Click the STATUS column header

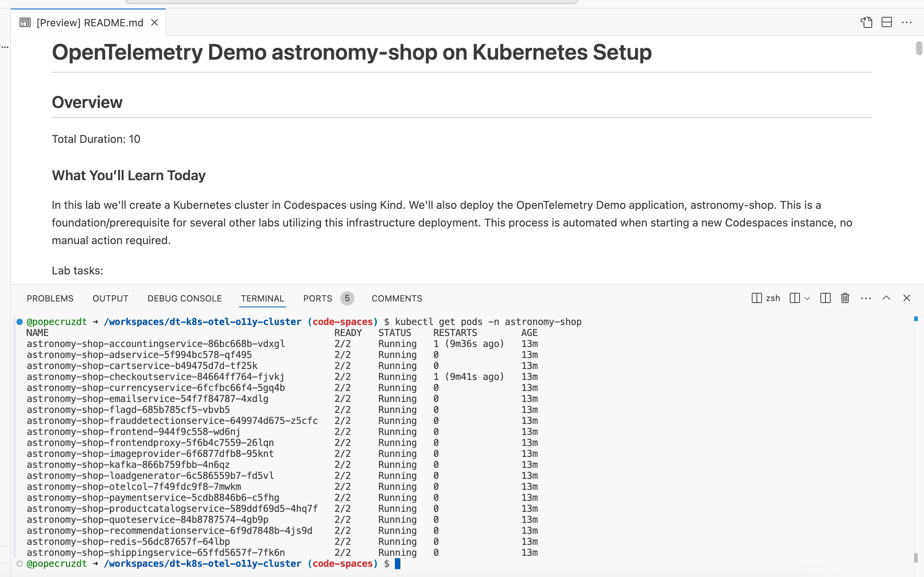pos(394,333)
